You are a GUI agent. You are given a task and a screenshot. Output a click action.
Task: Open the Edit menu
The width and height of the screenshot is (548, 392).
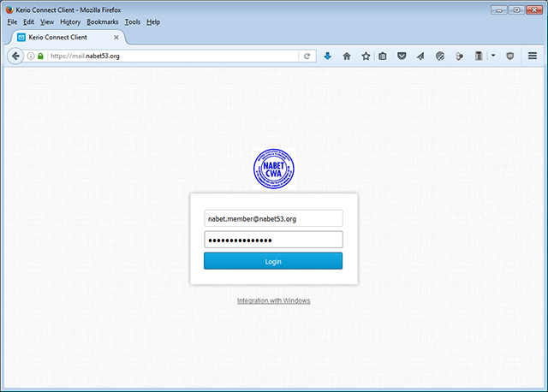pyautogui.click(x=28, y=22)
